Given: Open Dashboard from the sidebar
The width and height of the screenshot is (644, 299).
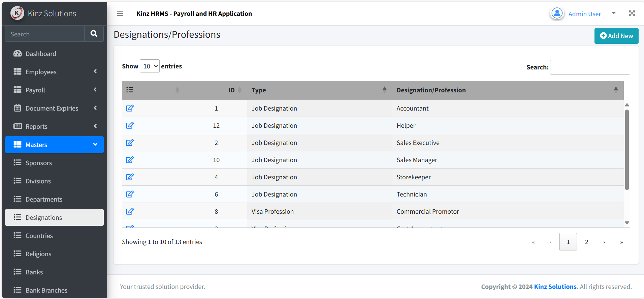Looking at the screenshot, I should [54, 54].
